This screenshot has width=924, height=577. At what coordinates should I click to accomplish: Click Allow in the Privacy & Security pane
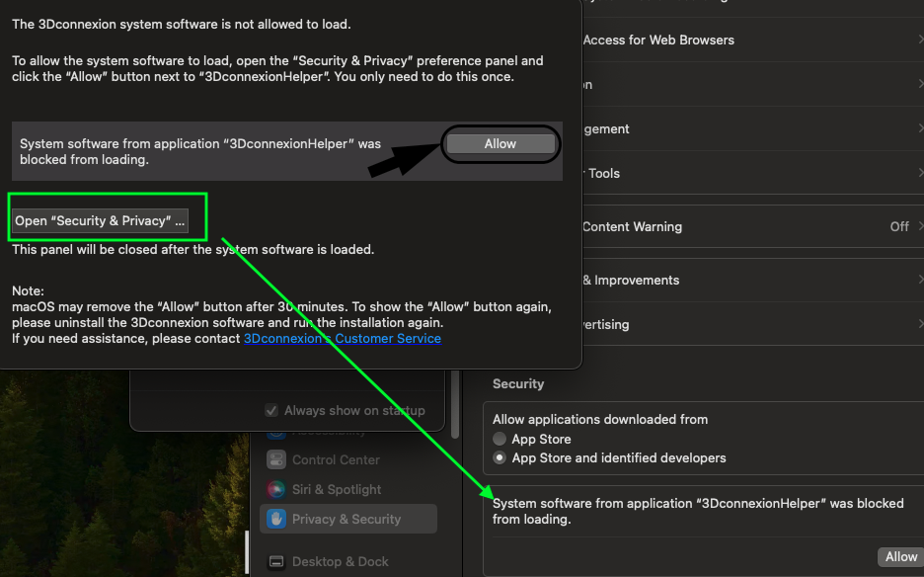click(900, 556)
